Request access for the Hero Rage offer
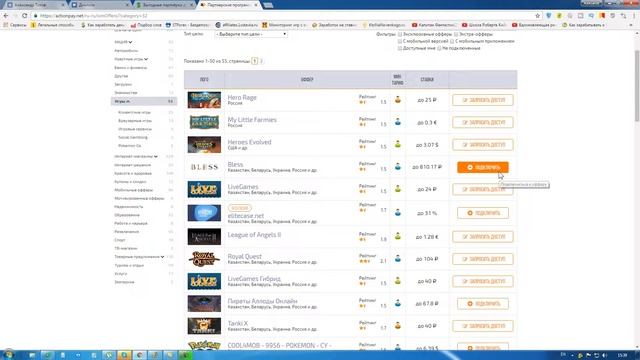This screenshot has height=360, width=640. tap(482, 100)
